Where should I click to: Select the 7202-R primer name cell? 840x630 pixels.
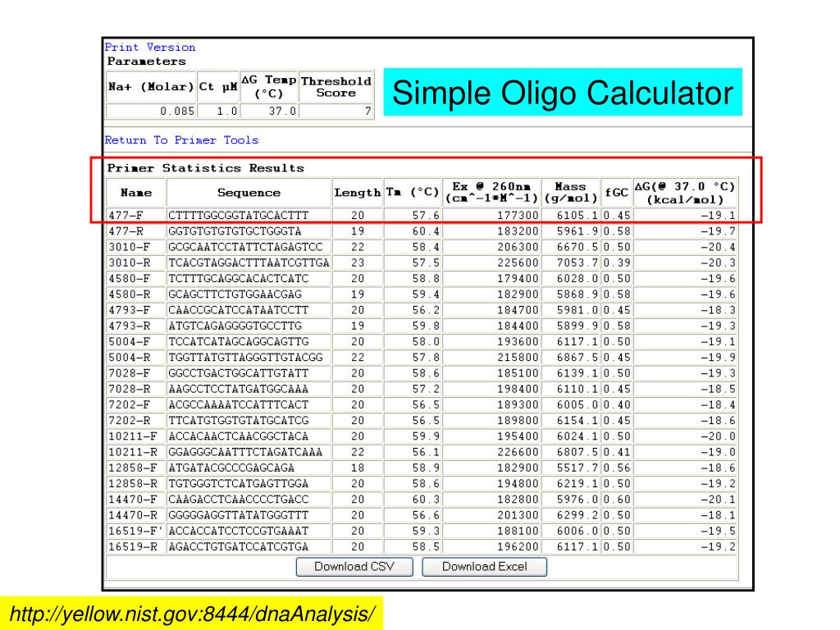136,421
